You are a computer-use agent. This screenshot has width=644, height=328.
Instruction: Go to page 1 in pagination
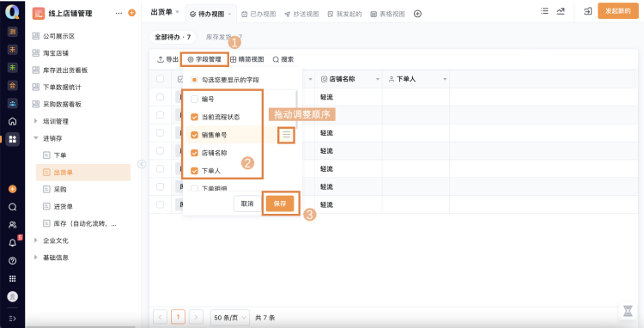point(178,318)
